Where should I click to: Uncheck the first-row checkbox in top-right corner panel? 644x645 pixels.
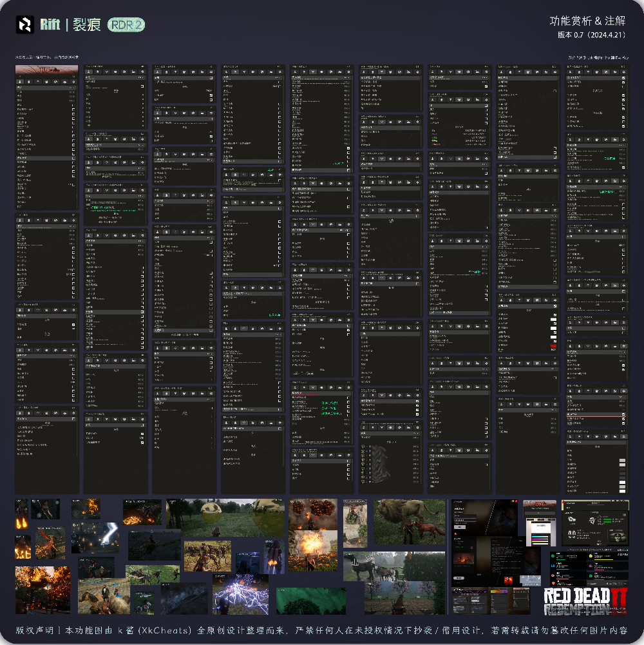623,78
